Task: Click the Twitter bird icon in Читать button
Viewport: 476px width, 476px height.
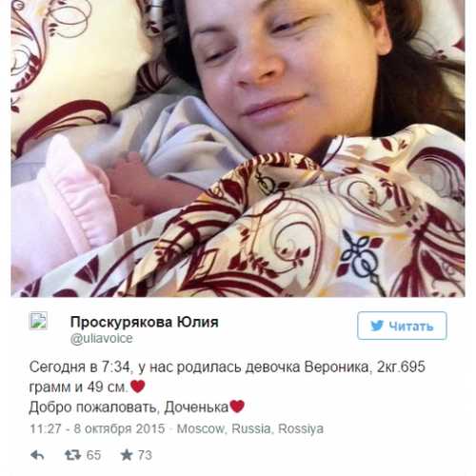Action: click(x=377, y=326)
